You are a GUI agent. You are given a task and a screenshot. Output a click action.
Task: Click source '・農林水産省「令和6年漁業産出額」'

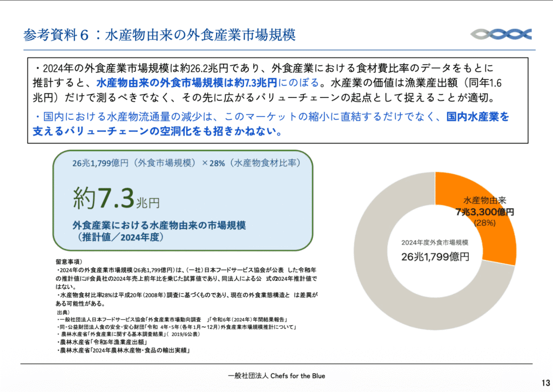pyautogui.click(x=102, y=342)
